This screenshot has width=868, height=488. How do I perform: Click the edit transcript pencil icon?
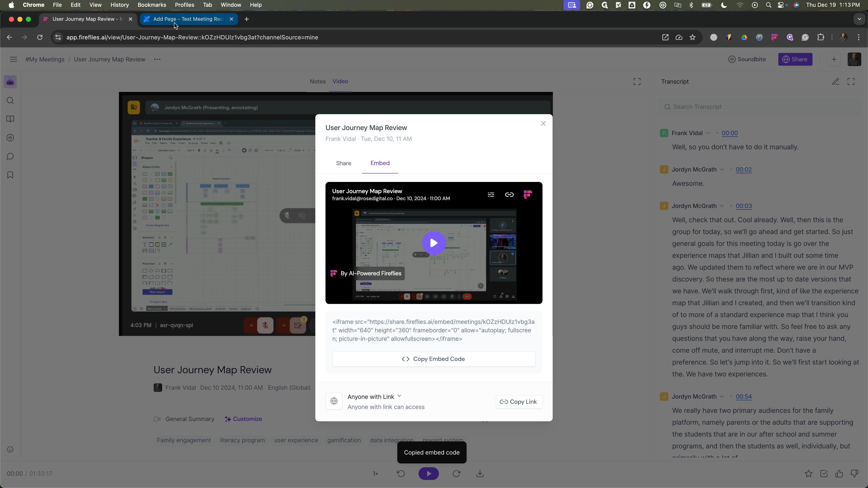836,82
